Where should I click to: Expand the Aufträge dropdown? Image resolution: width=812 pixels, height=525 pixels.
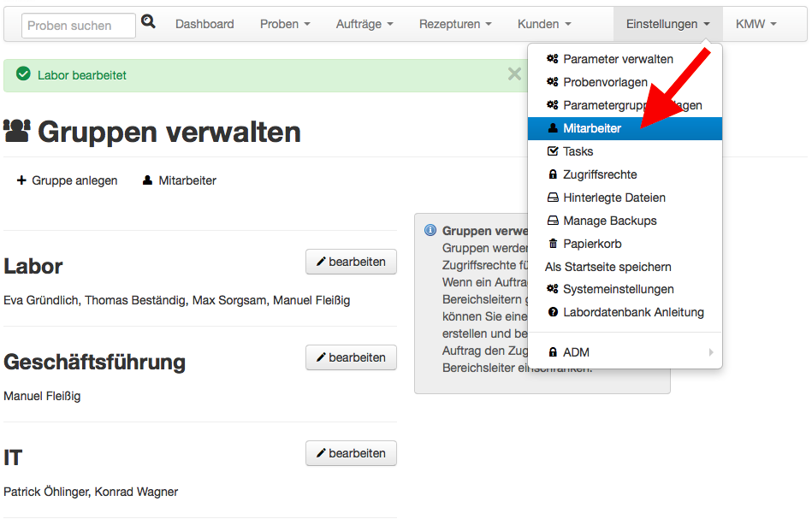365,24
